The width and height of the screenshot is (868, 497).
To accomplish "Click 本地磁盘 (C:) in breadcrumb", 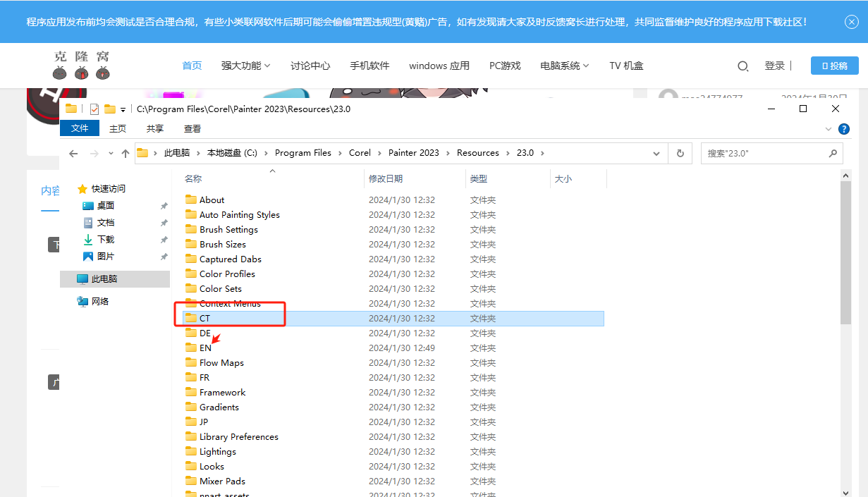I will [232, 153].
